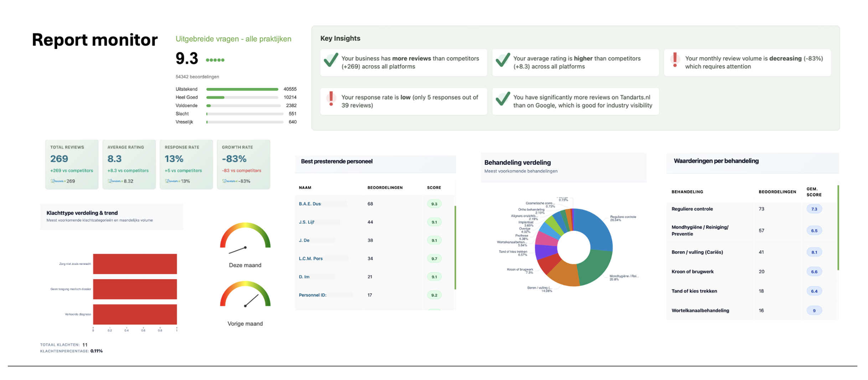
Task: Click the checkmark next to the higher average rating insight
Action: (502, 60)
